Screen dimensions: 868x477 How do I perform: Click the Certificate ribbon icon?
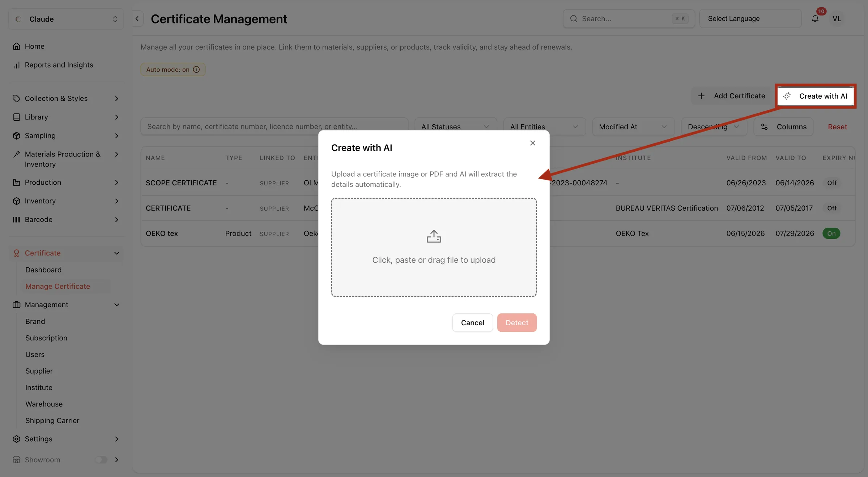[x=16, y=253]
